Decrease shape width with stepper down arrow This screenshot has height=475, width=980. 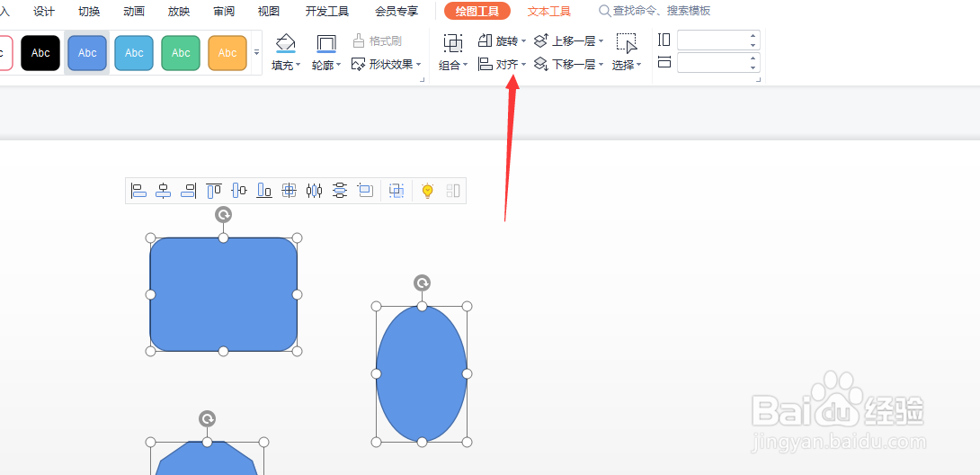753,67
